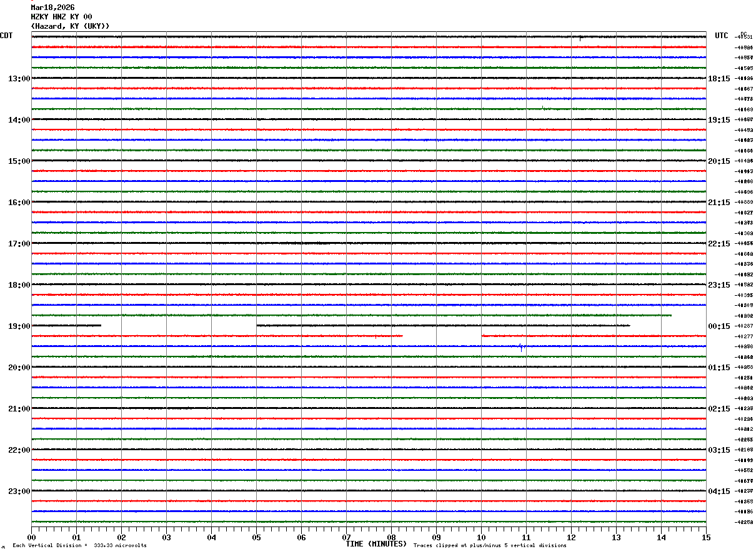756x554 pixels.
Task: Click the date label Mar18,2026
Action: click(x=52, y=8)
